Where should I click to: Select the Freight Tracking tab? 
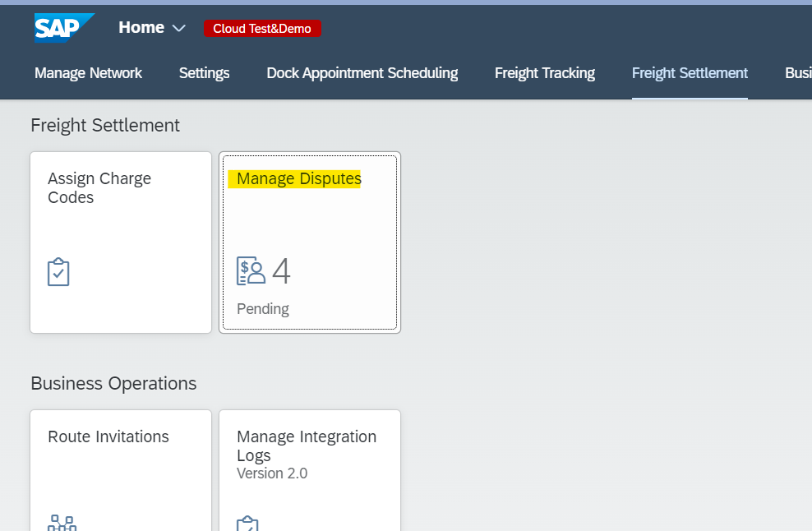click(544, 73)
